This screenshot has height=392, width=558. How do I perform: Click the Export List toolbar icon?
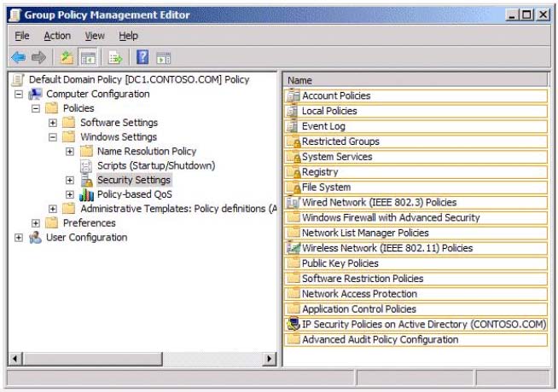pyautogui.click(x=115, y=58)
